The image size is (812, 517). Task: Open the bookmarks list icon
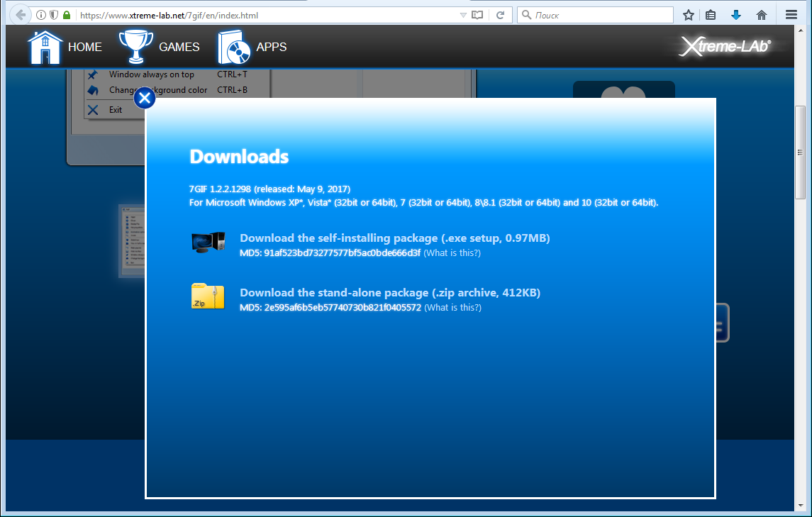pos(711,15)
